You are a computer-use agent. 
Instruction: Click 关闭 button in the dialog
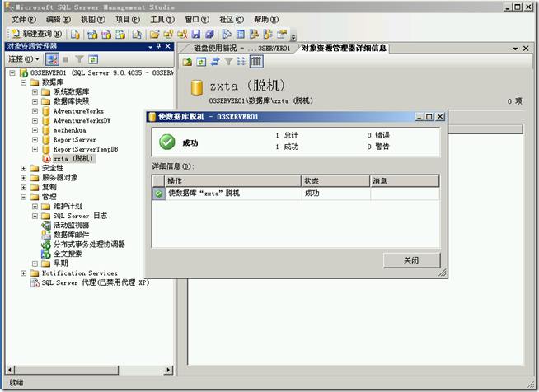(x=411, y=260)
